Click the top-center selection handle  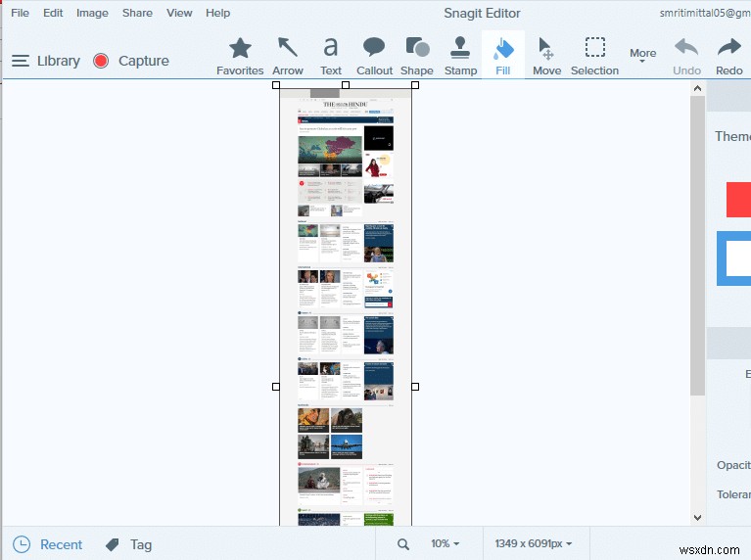[346, 85]
